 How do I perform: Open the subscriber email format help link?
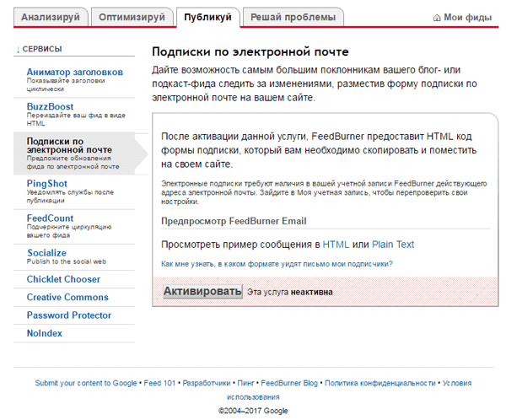[277, 264]
